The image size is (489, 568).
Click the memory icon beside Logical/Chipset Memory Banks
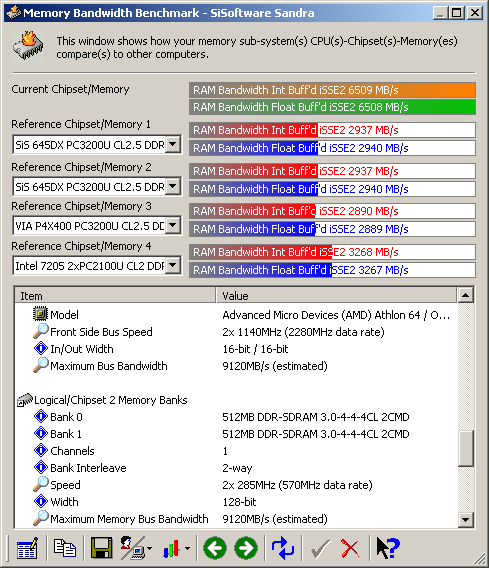25,400
